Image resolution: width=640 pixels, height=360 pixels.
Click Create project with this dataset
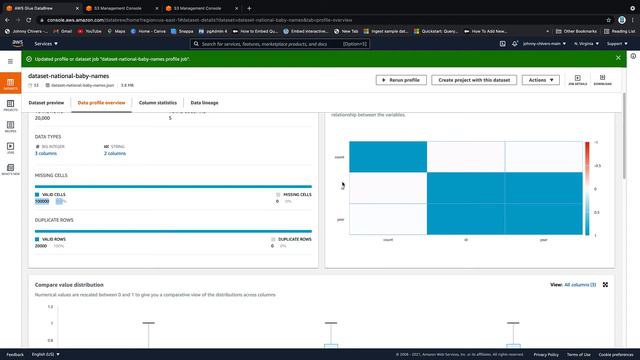(474, 80)
